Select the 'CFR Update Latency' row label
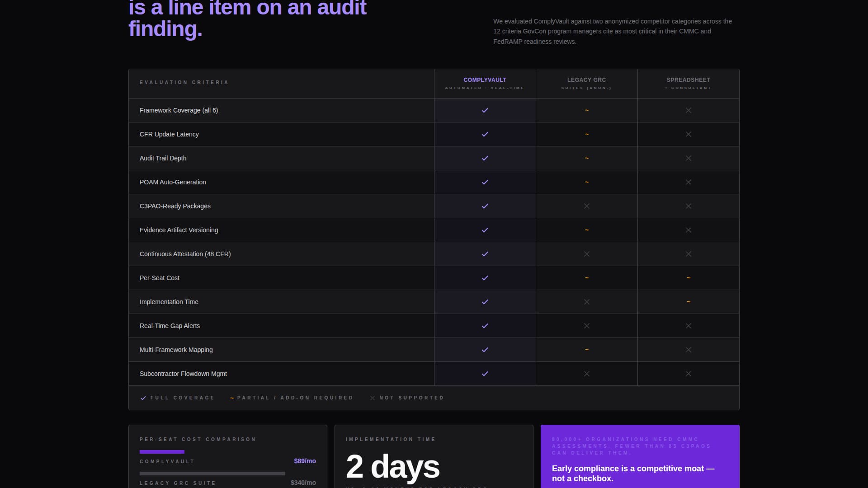This screenshot has height=488, width=868. (x=169, y=134)
